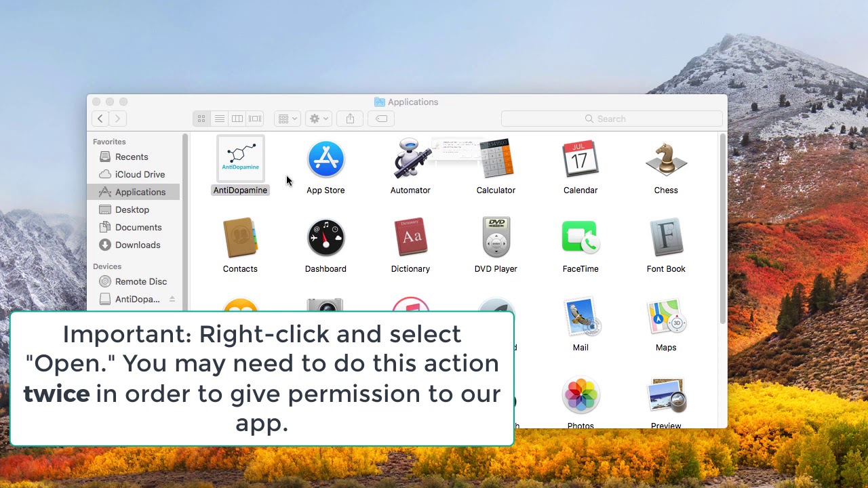This screenshot has width=868, height=488.
Task: Select the DVD Player icon
Action: coord(496,237)
